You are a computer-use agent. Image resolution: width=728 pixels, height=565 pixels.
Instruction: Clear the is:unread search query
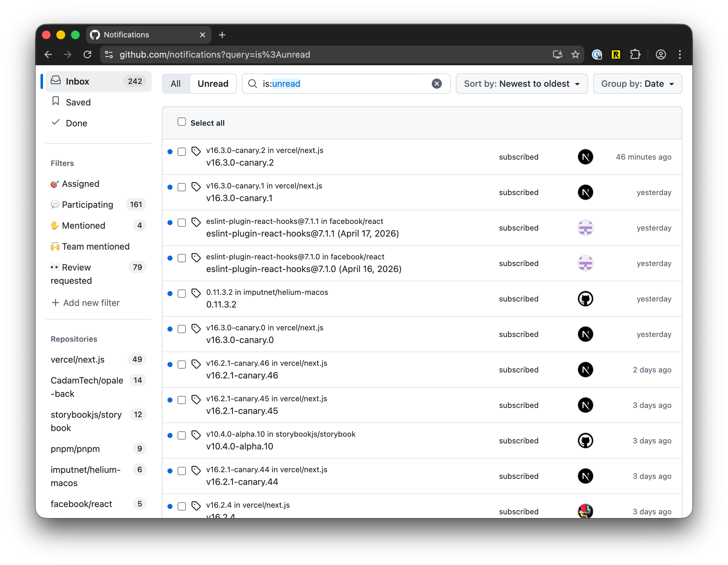coord(437,83)
